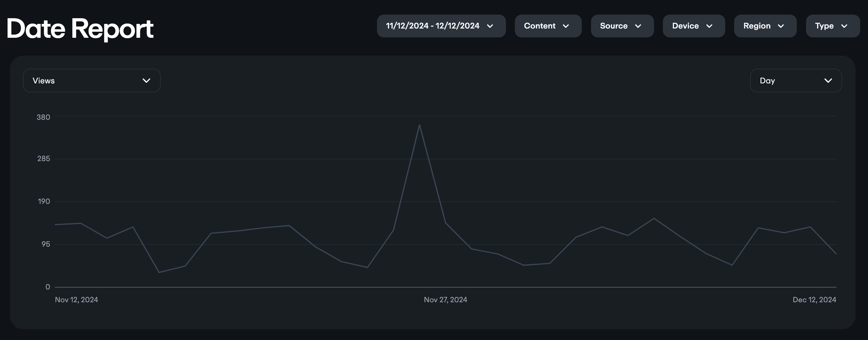Click the chevron icon next to Region

pyautogui.click(x=781, y=26)
